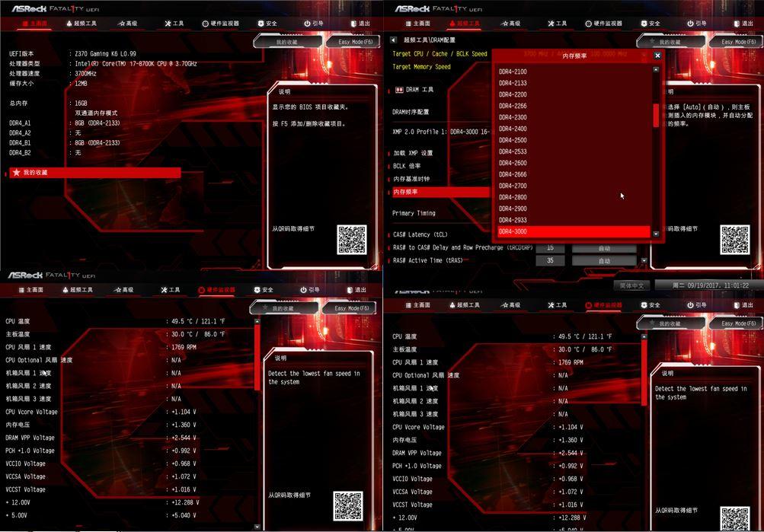Select DRAM时序配置 in the top-right screenshot
The width and height of the screenshot is (764, 532).
click(411, 112)
